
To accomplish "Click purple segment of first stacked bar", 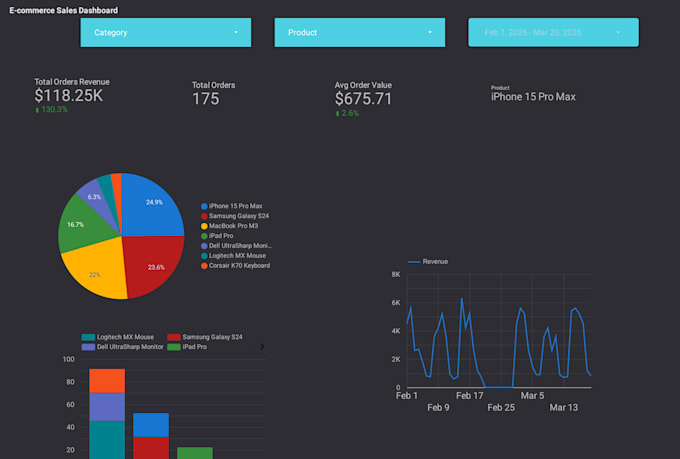I will pos(107,407).
